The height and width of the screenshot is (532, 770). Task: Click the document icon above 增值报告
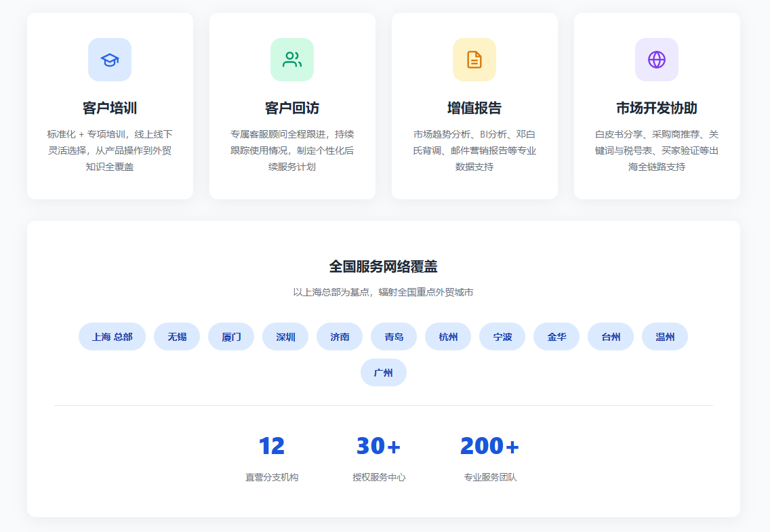pos(474,60)
